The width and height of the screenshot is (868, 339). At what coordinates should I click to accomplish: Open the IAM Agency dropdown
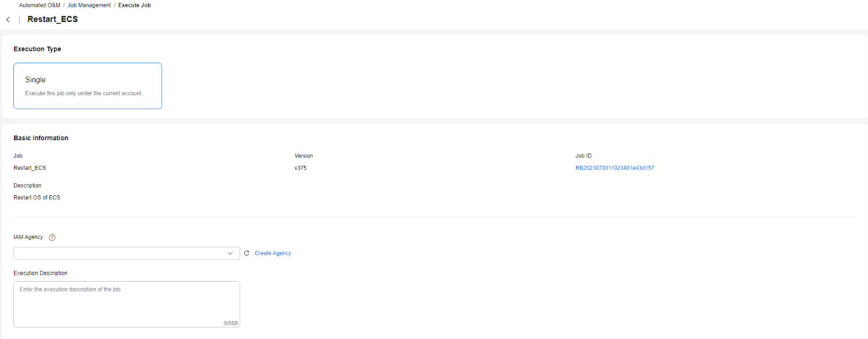[126, 253]
